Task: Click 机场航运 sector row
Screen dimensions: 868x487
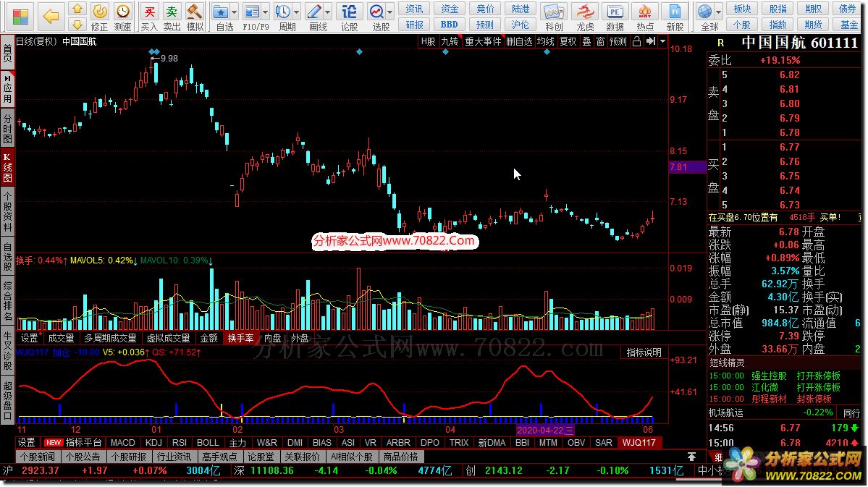Action: pyautogui.click(x=770, y=413)
